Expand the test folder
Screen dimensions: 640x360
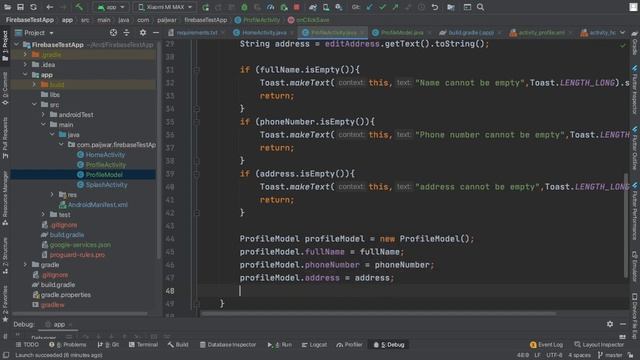43,214
